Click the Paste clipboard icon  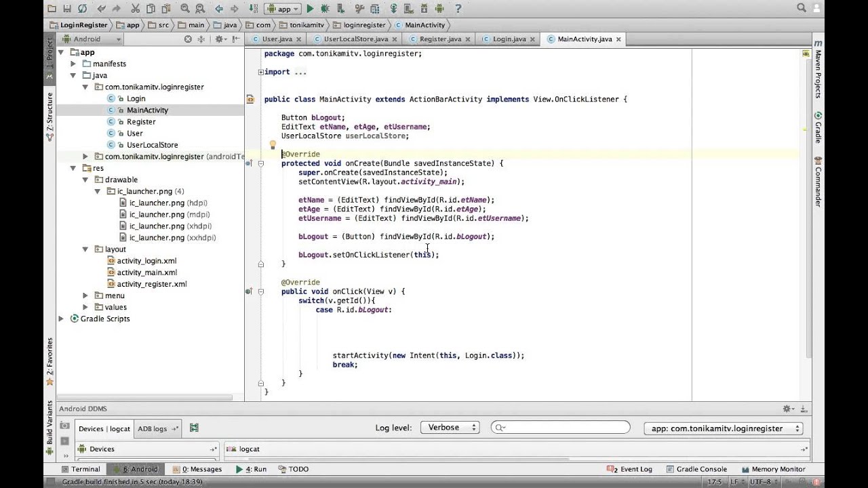pos(165,9)
